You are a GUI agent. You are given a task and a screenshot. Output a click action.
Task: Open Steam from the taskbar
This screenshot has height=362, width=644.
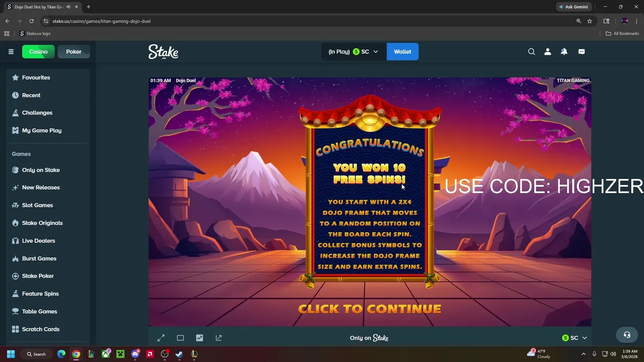(x=179, y=354)
